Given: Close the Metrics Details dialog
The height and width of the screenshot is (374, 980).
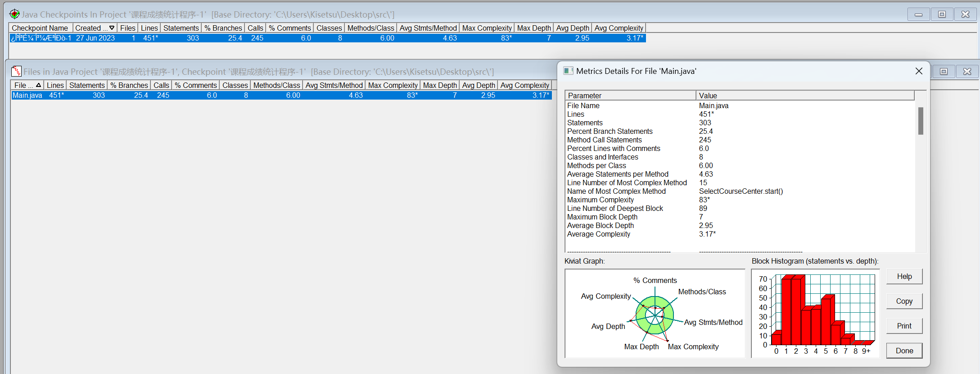Looking at the screenshot, I should tap(919, 71).
